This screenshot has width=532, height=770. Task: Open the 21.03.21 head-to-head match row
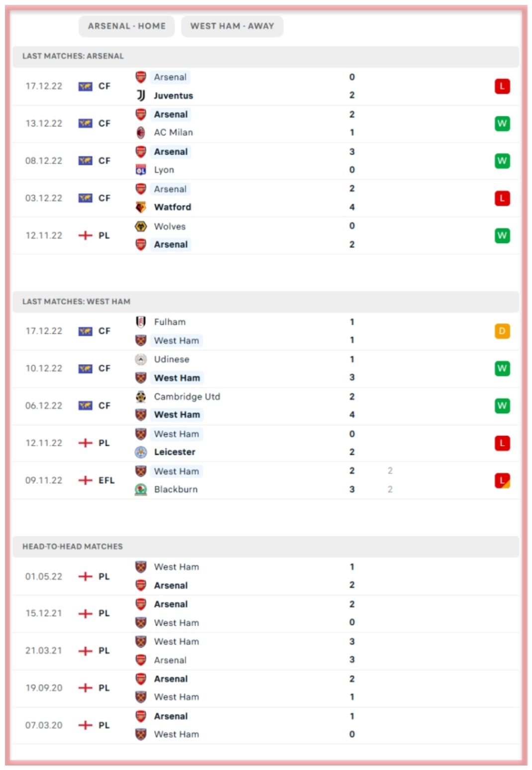[x=249, y=651]
